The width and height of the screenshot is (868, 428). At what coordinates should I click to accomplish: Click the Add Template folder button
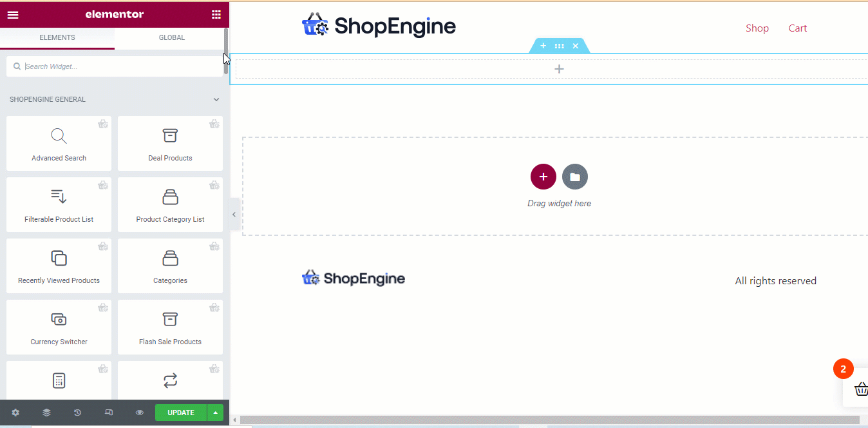pyautogui.click(x=575, y=177)
